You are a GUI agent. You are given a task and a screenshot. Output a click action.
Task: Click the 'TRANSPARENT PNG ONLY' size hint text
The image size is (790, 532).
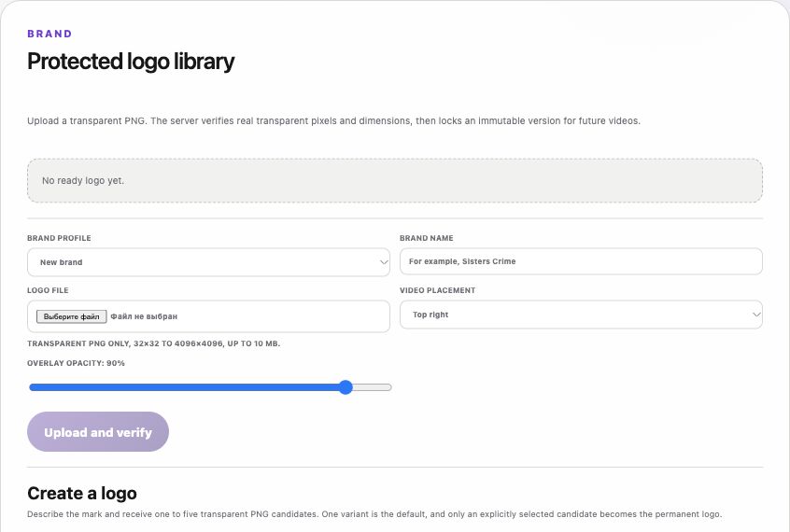click(x=154, y=343)
